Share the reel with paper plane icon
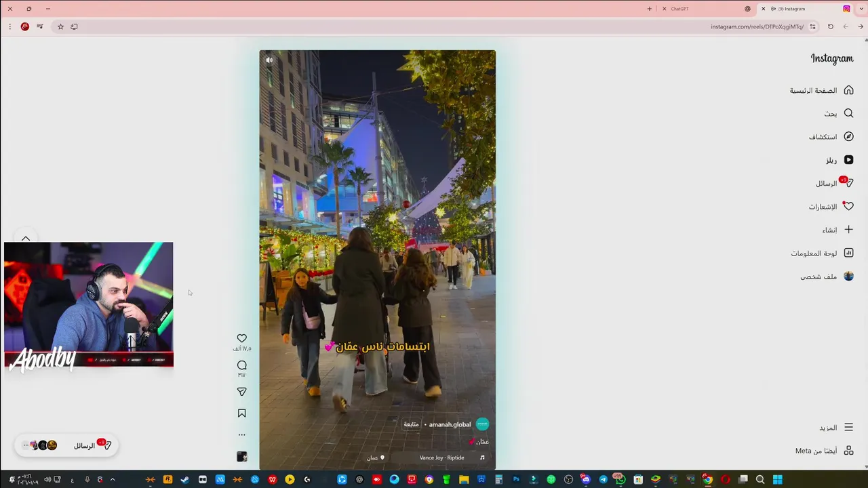The height and width of the screenshot is (488, 868). point(242,392)
